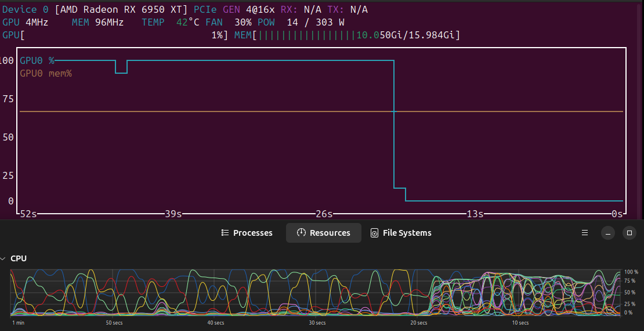Click the TX: N/A reading

[348, 9]
